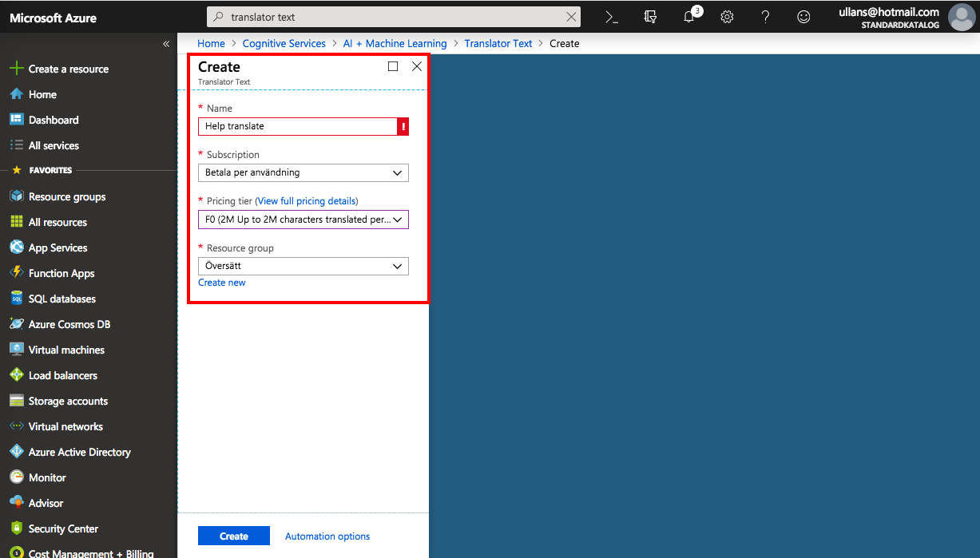
Task: Click the ullans@hotmail.com account name
Action: [889, 12]
